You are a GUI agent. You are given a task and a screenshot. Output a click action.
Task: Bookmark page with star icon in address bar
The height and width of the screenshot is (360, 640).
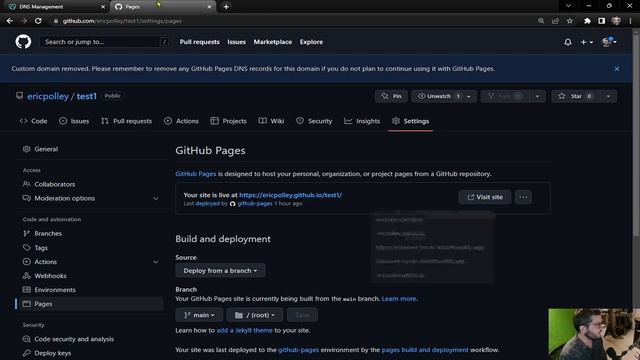pyautogui.click(x=570, y=21)
